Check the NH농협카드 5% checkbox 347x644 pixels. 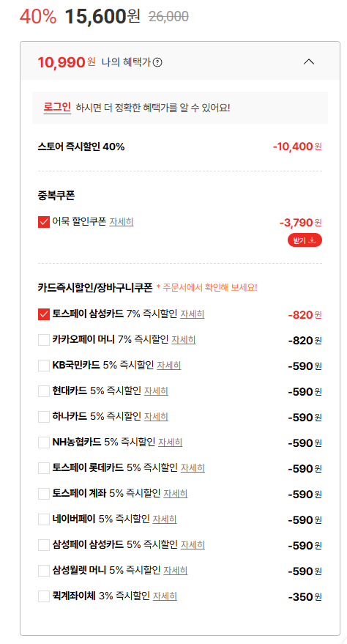[x=44, y=443]
